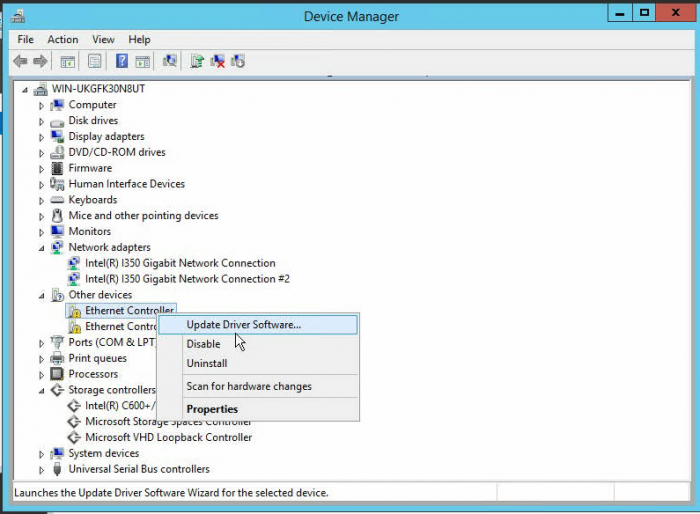This screenshot has height=514, width=700.
Task: Click the Back arrow toolbar icon
Action: coord(20,61)
